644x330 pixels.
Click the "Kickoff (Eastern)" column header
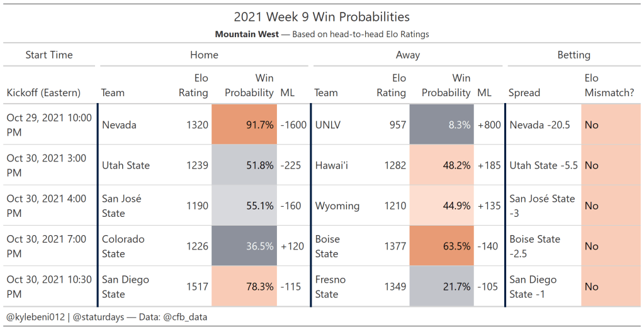[43, 93]
